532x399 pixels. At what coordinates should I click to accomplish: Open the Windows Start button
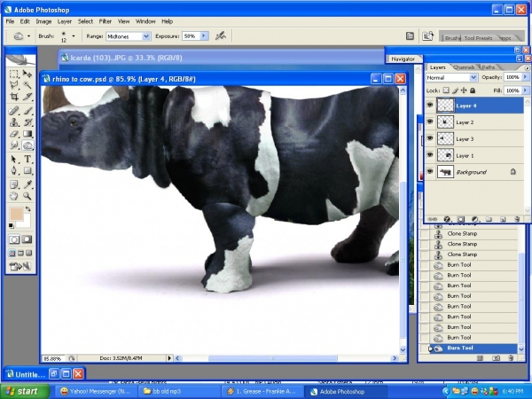pos(24,392)
